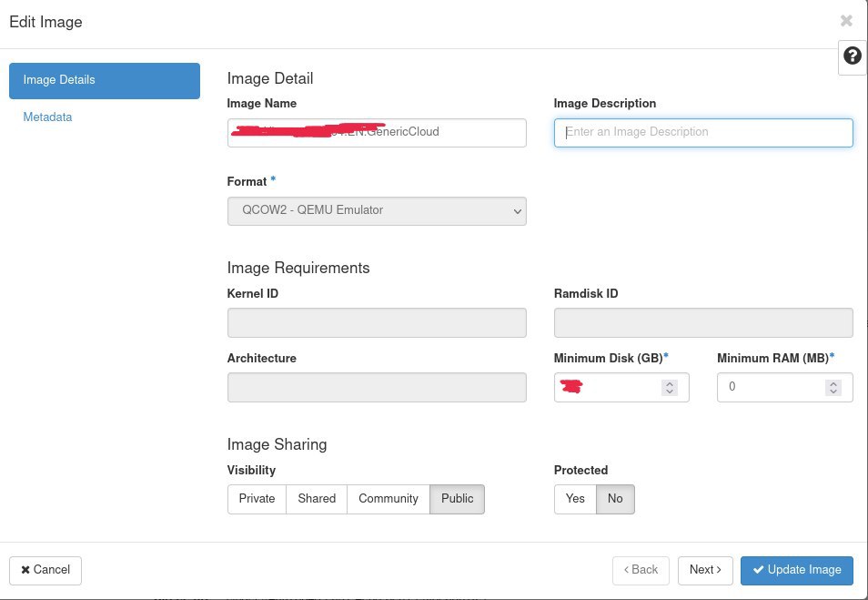Enable Protected by selecting Yes
Image resolution: width=868 pixels, height=600 pixels.
coord(575,499)
